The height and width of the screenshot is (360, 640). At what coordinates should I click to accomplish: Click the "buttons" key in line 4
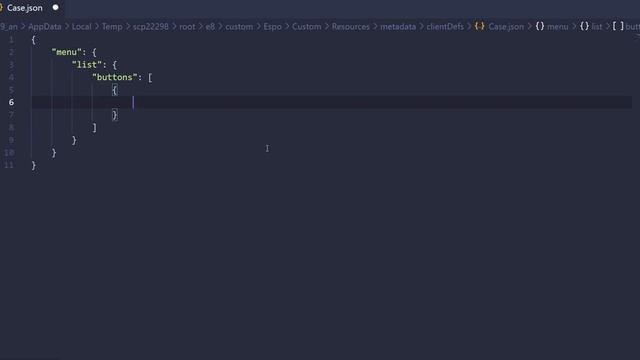pyautogui.click(x=115, y=77)
